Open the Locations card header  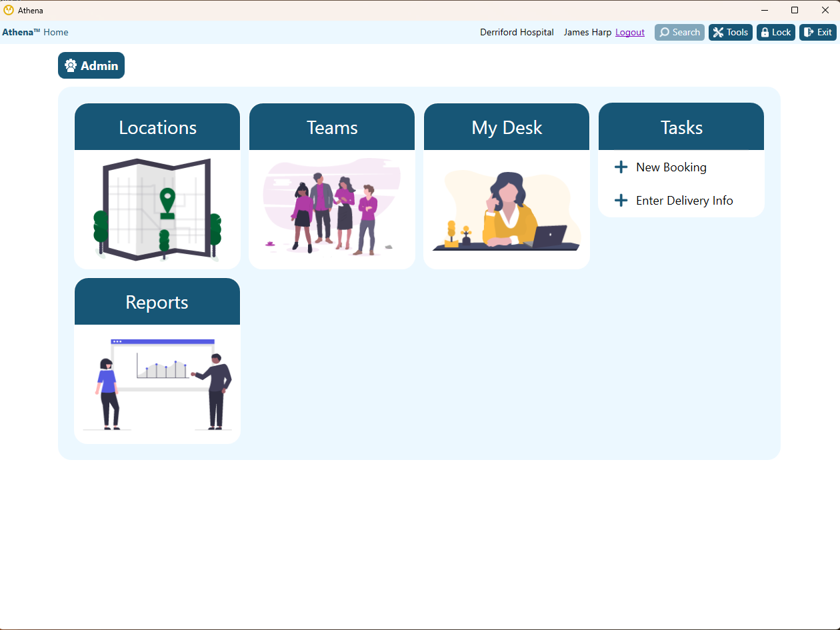(x=157, y=127)
